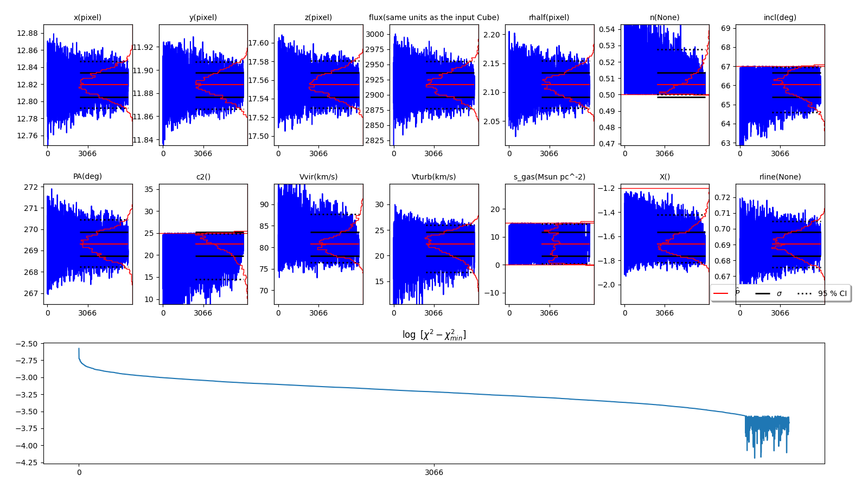The width and height of the screenshot is (868, 488).
Task: Click the rline(None) subplot title
Action: point(780,177)
